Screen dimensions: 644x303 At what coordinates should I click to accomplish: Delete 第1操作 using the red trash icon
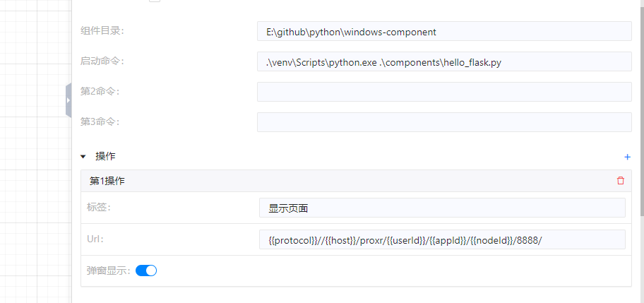coord(621,181)
